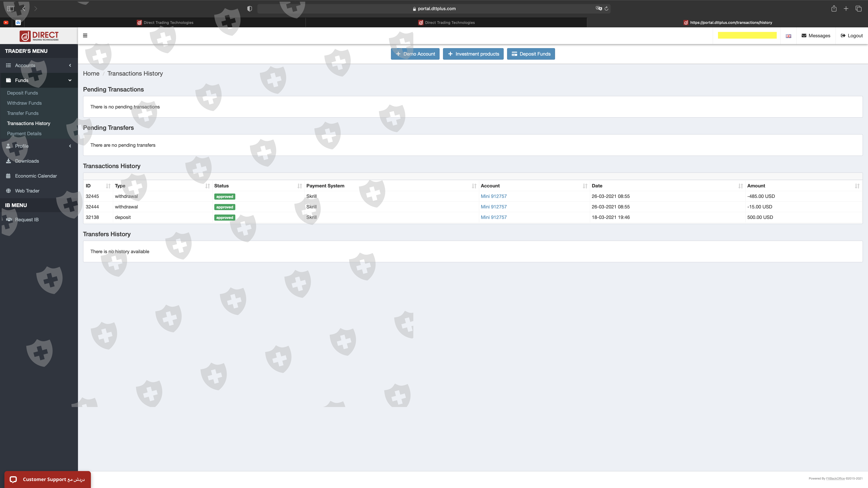
Task: Click the Deposit Funds blue button
Action: click(x=531, y=54)
